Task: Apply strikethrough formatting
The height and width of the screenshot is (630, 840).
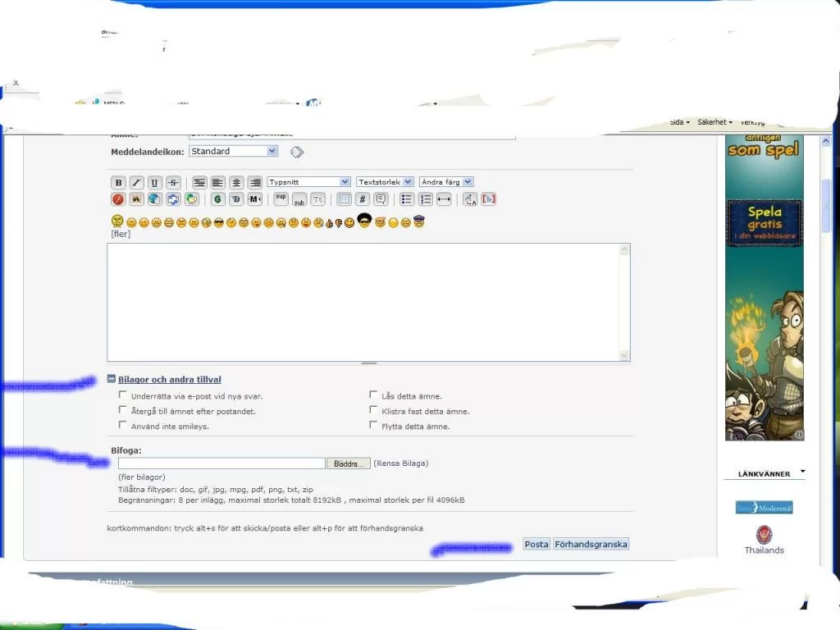Action: 173,181
